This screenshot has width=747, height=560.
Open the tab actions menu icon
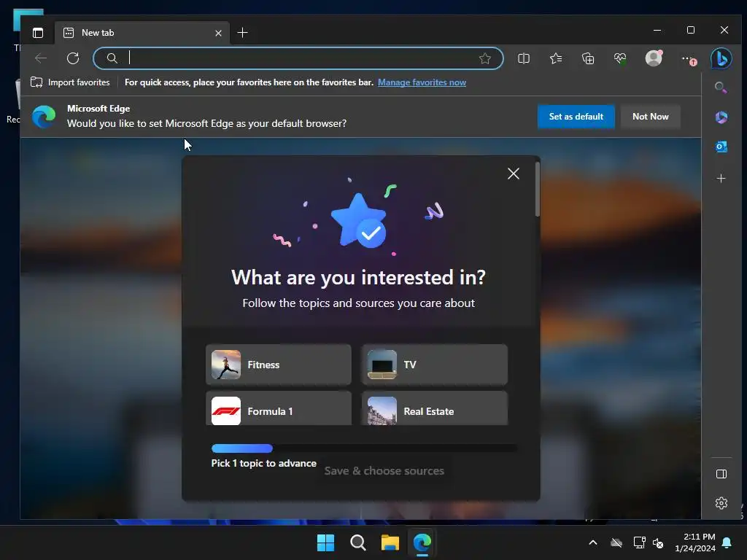38,33
